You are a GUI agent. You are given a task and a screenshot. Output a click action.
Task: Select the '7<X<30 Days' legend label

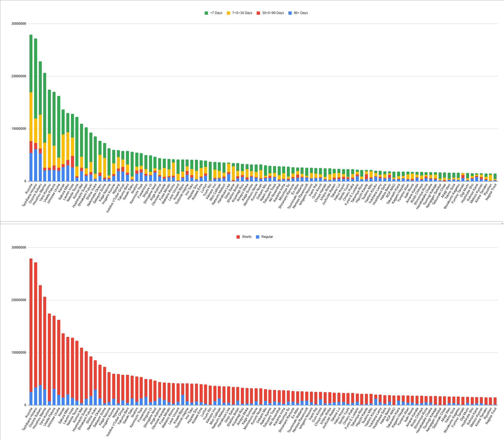click(242, 13)
